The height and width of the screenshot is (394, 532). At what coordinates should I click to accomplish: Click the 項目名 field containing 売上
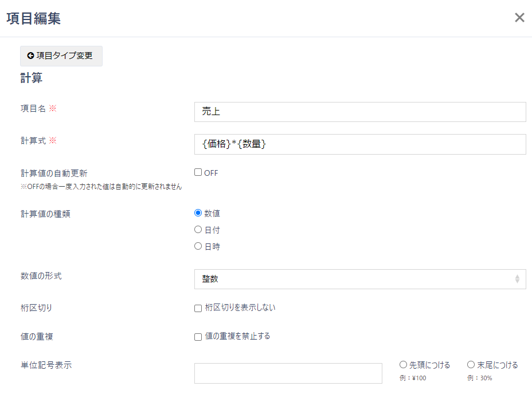(360, 112)
